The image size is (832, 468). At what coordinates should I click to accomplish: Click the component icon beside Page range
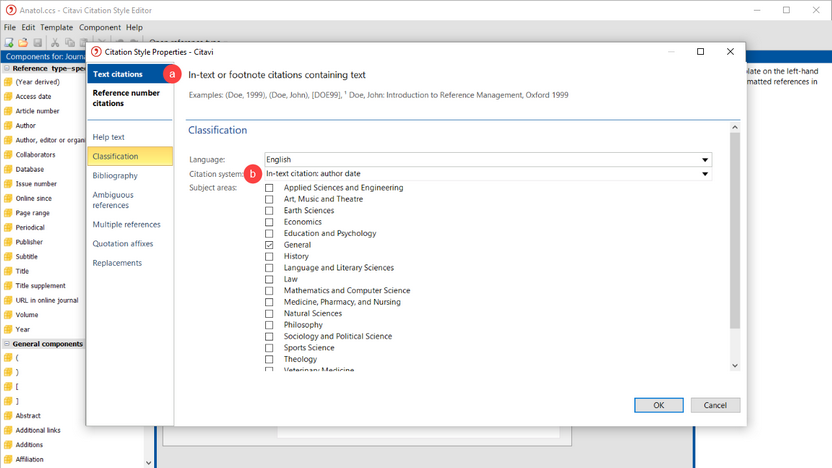click(x=8, y=213)
